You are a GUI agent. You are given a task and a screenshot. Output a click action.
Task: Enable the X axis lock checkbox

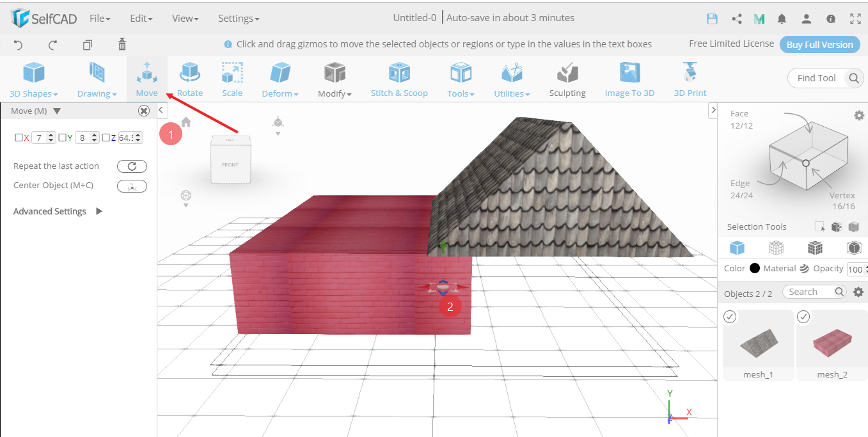17,137
